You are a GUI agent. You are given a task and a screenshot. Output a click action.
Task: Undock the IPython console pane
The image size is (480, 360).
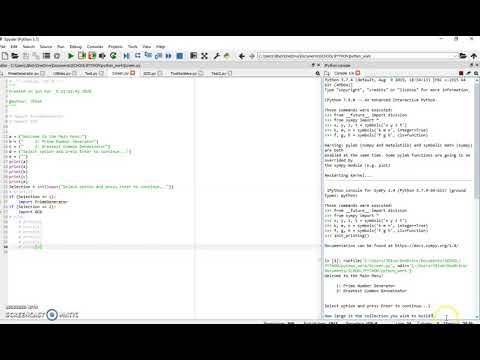472,65
